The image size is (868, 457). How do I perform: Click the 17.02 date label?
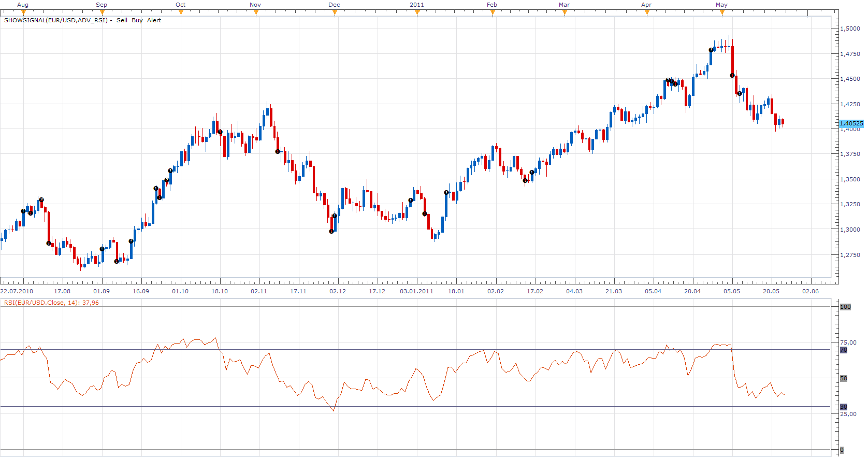point(535,291)
